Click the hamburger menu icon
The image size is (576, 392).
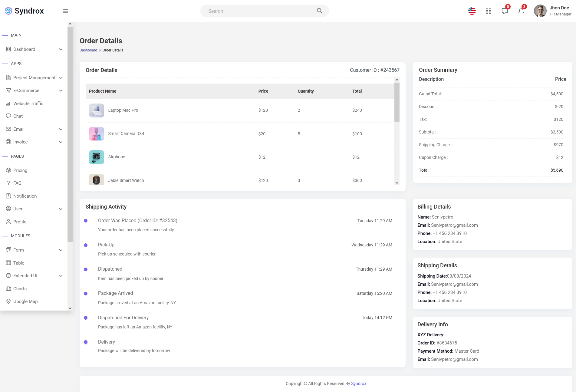[65, 11]
